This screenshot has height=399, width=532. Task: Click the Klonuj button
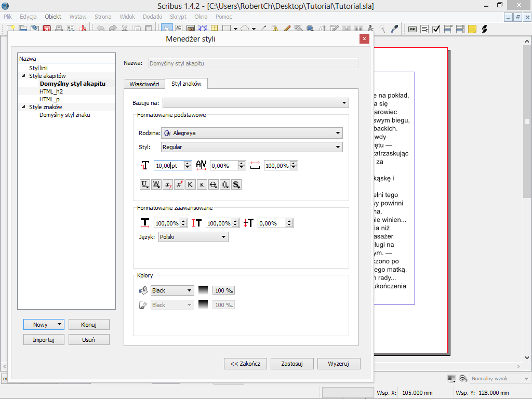[89, 325]
